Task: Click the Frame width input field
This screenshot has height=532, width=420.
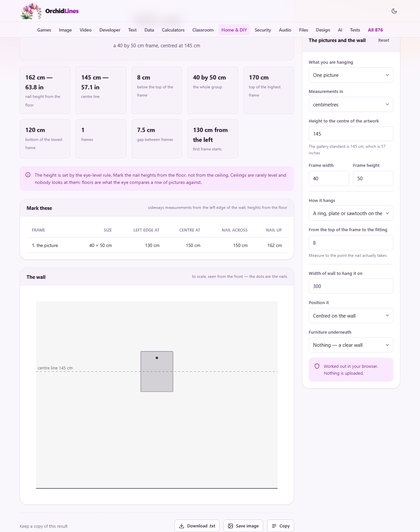Action: [329, 178]
